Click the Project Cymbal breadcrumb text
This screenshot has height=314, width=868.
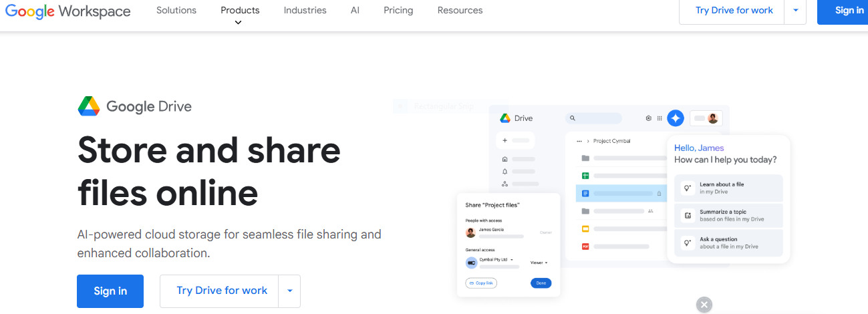pyautogui.click(x=611, y=141)
